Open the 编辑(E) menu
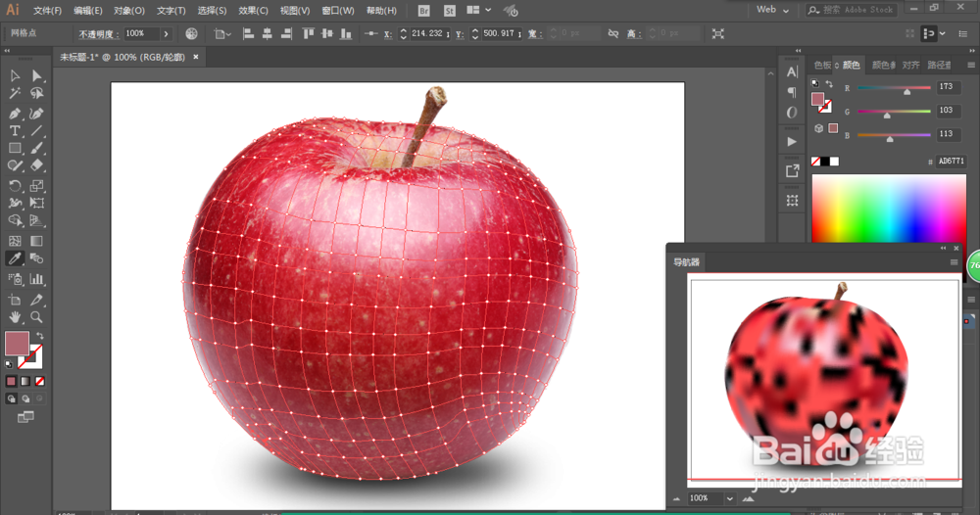The image size is (980, 515). click(x=87, y=11)
